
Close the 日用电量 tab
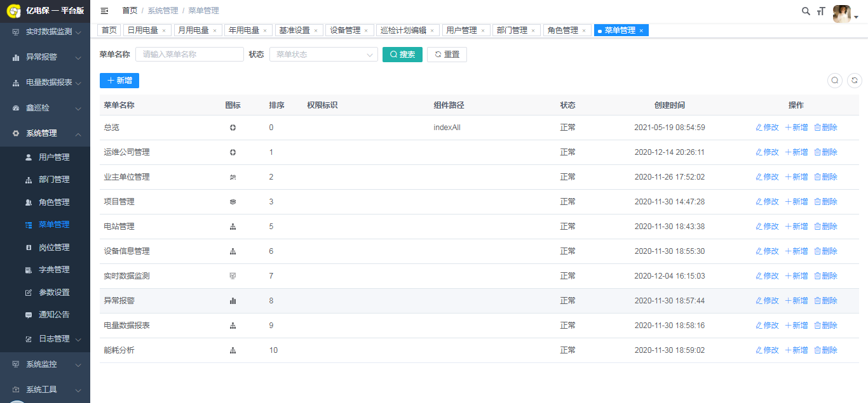(164, 30)
